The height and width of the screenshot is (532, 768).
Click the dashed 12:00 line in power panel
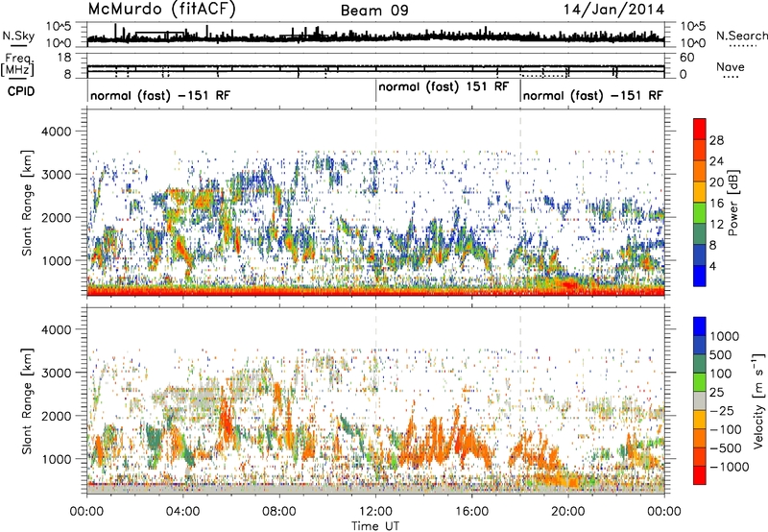(x=375, y=203)
